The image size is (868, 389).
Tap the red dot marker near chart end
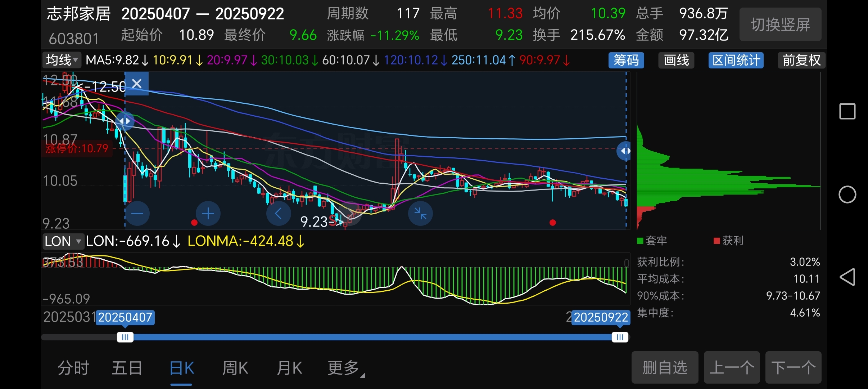point(553,223)
